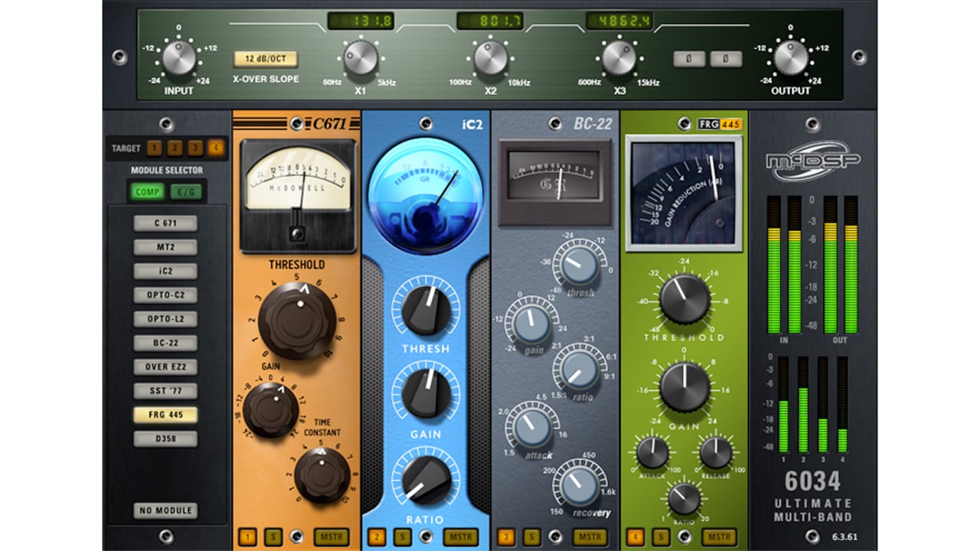The width and height of the screenshot is (980, 551).
Task: Adjust the FRG 445 RATIO knob
Action: [684, 499]
